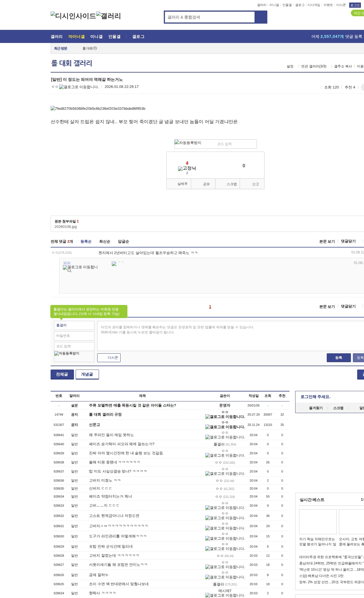Open the 마이너갤 tab in the navigation bar
Viewport: 364px width, 598px height.
tap(76, 37)
